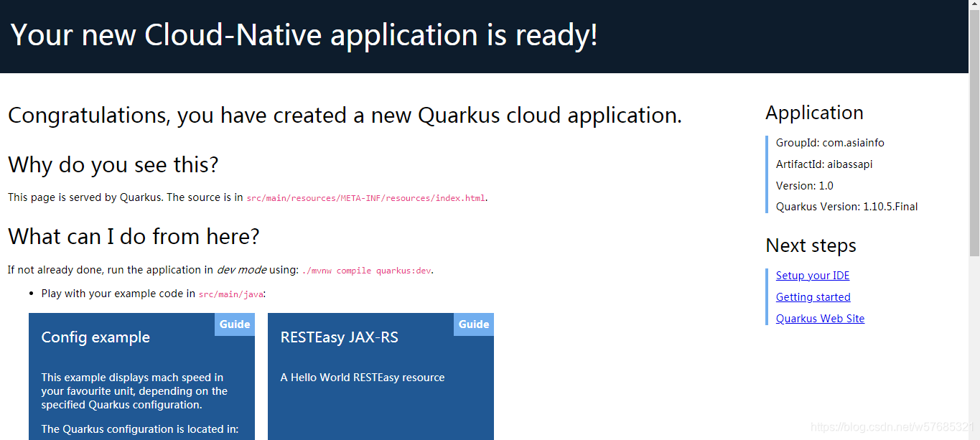Click the page vertical scrollbar thumb
Viewport: 980px width, 440px height.
click(974, 133)
